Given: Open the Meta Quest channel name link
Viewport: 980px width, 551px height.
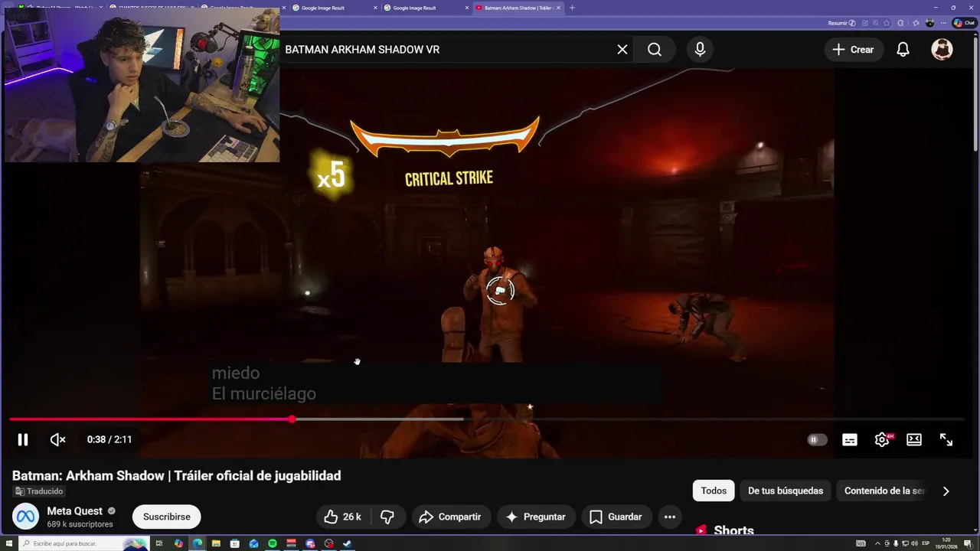Looking at the screenshot, I should coord(74,511).
